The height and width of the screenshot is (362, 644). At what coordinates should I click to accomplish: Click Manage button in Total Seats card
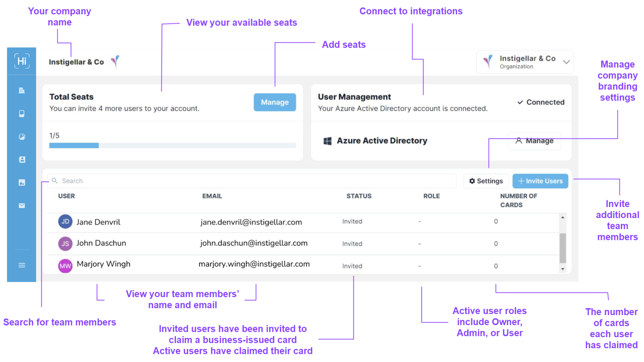[275, 102]
